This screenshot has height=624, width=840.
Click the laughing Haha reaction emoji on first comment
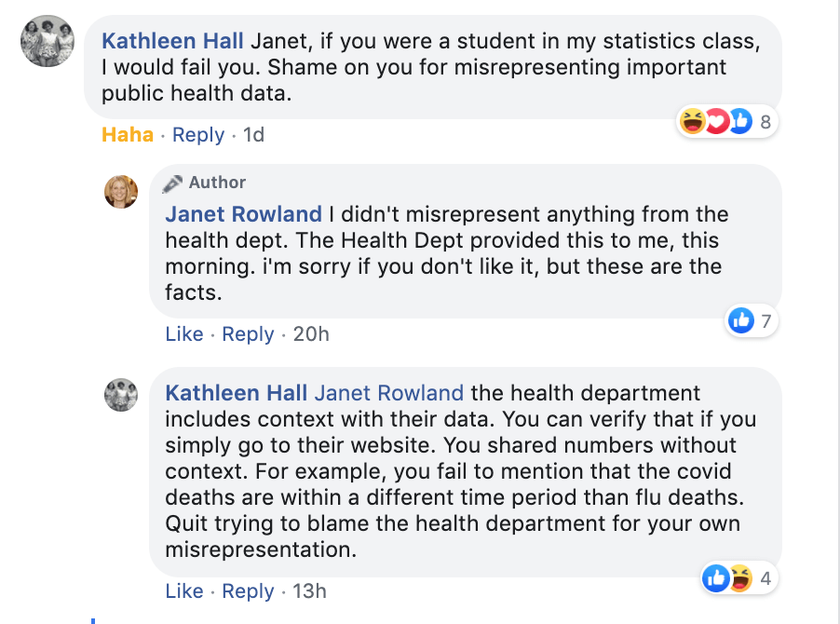point(692,121)
